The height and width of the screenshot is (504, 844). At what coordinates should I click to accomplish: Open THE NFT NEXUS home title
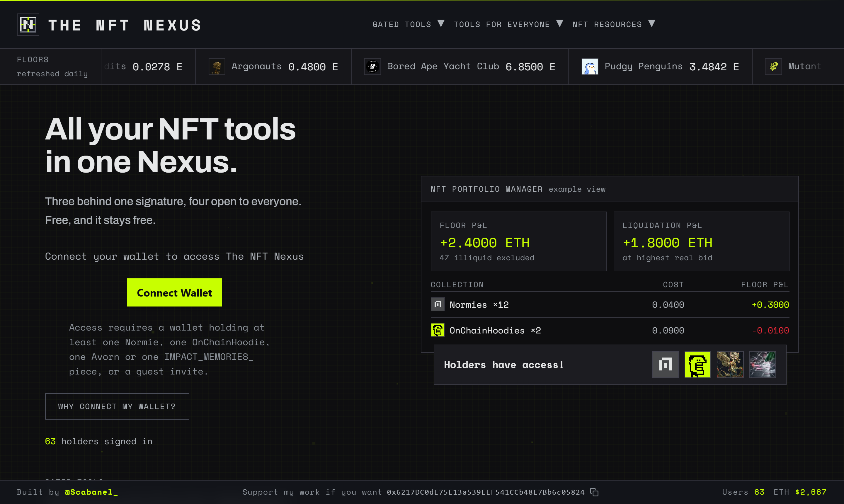tap(125, 25)
